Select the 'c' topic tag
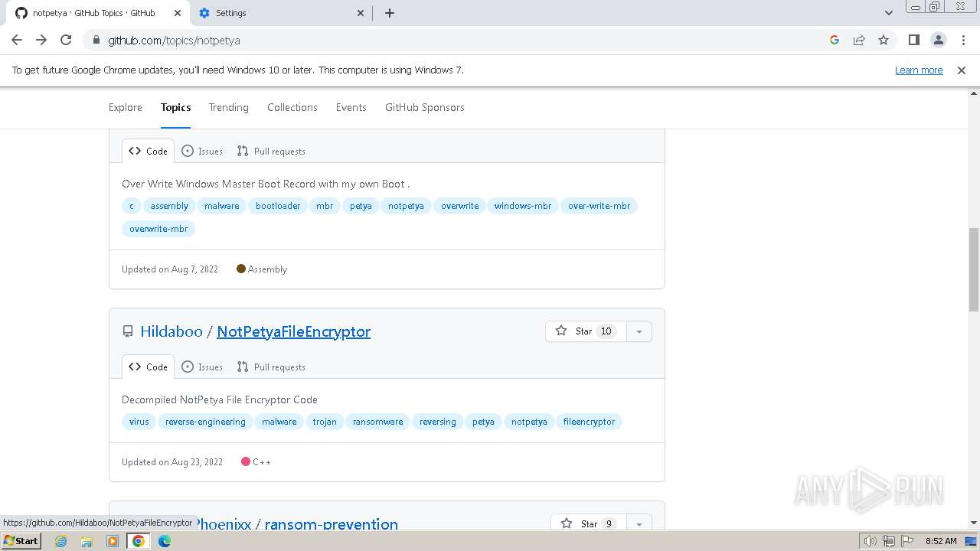This screenshot has height=551, width=980. [132, 206]
